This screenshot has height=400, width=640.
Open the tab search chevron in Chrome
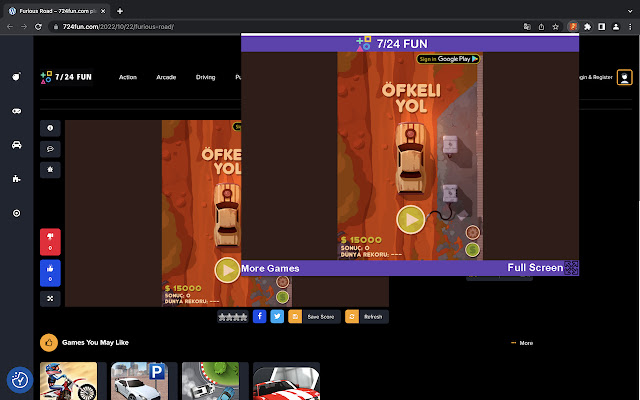[x=630, y=11]
